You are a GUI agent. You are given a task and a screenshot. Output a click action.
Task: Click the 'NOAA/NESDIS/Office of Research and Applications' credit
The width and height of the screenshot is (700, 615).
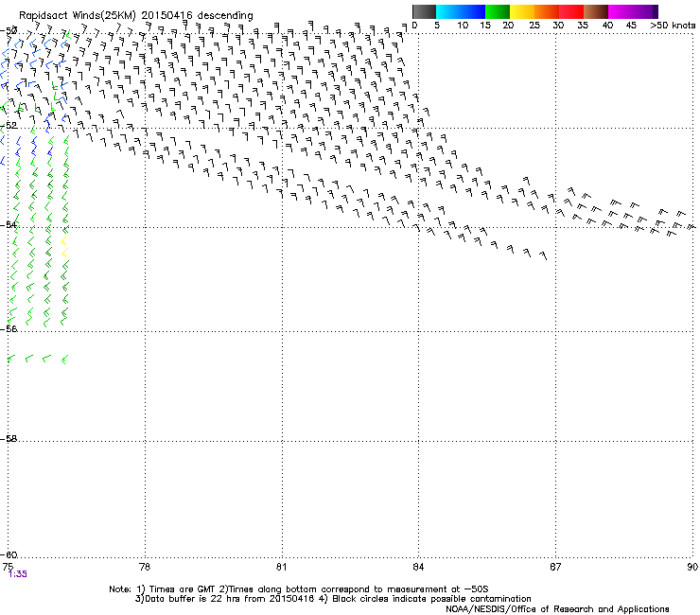tap(557, 609)
